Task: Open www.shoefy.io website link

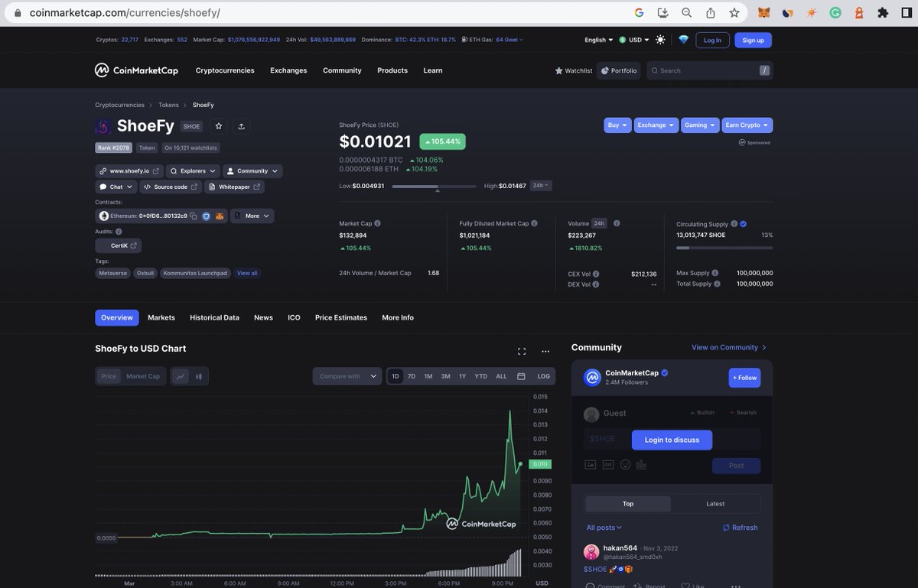Action: [x=129, y=171]
